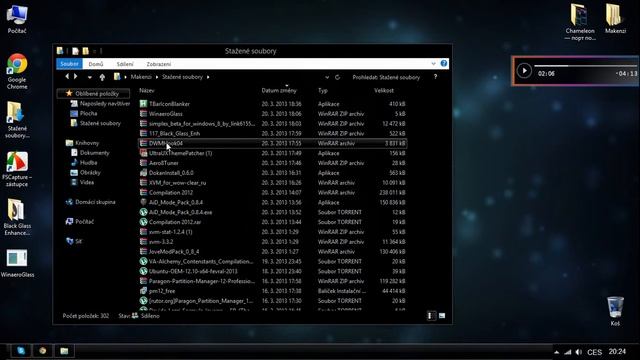
Task: Select the pm12_free installer package icon
Action: pos(143,291)
